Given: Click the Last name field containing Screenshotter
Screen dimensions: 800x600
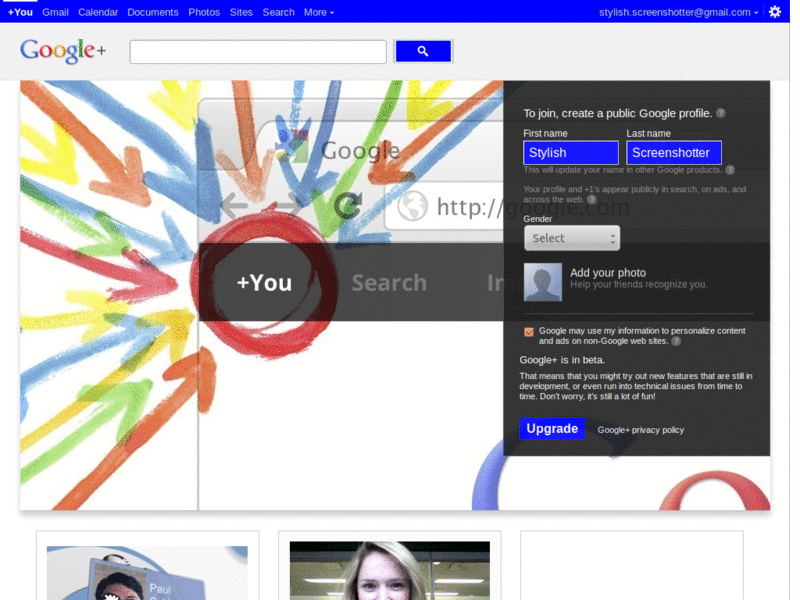Looking at the screenshot, I should tap(674, 153).
